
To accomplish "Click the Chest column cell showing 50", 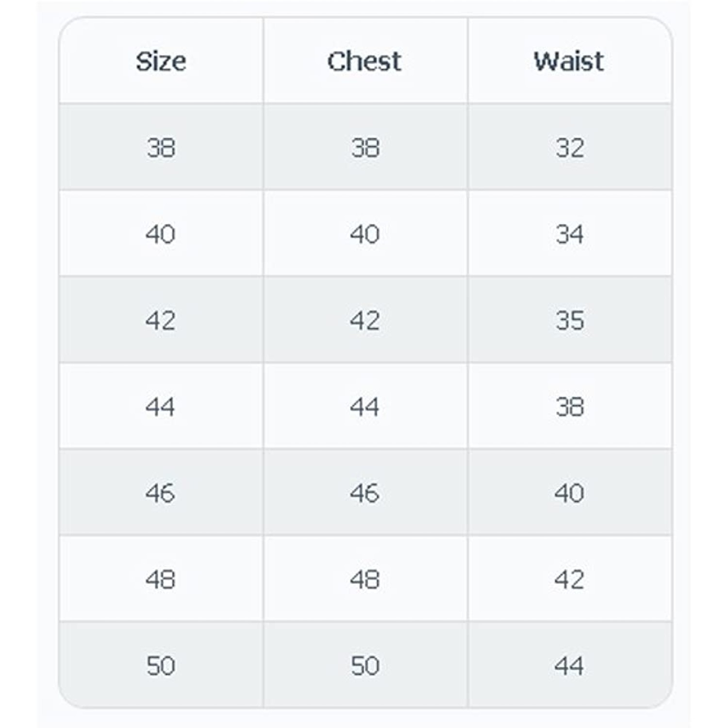I will click(x=365, y=665).
